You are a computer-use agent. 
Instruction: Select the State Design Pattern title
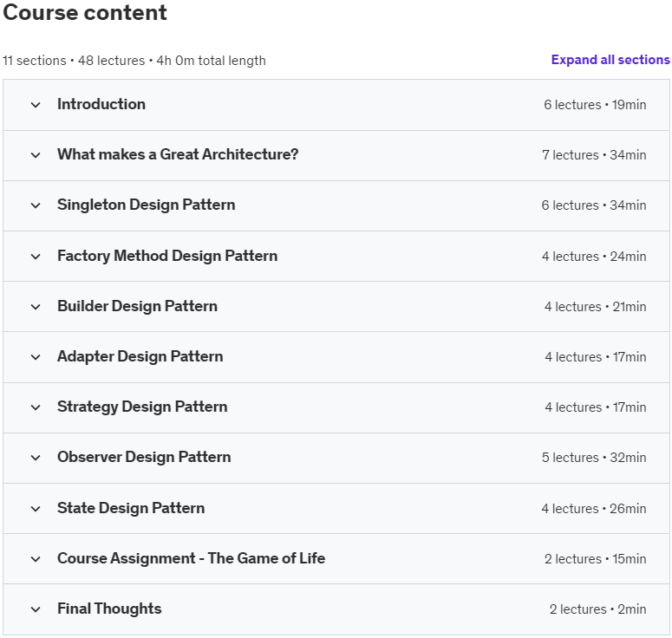131,508
